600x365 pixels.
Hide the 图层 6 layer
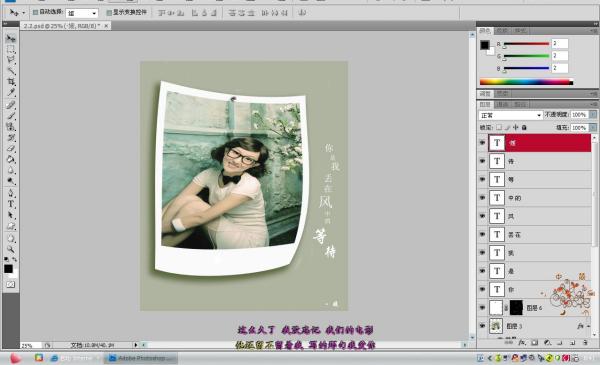(483, 308)
